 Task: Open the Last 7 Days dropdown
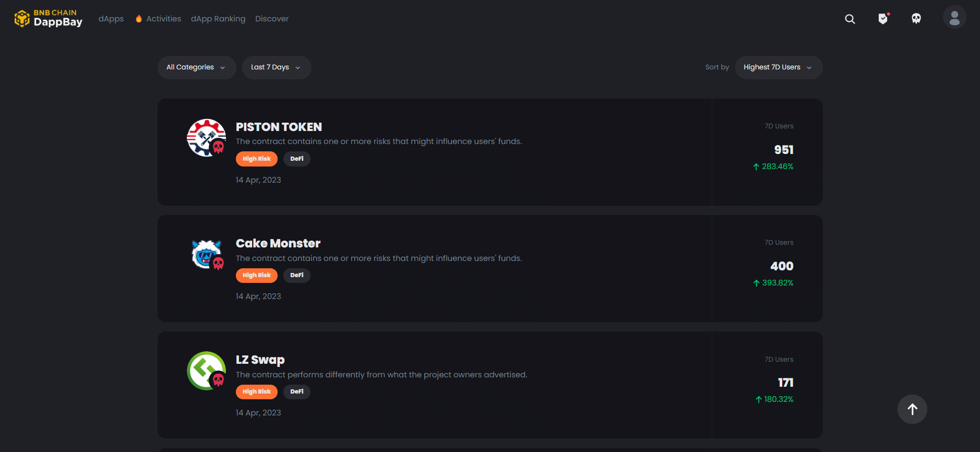point(277,67)
